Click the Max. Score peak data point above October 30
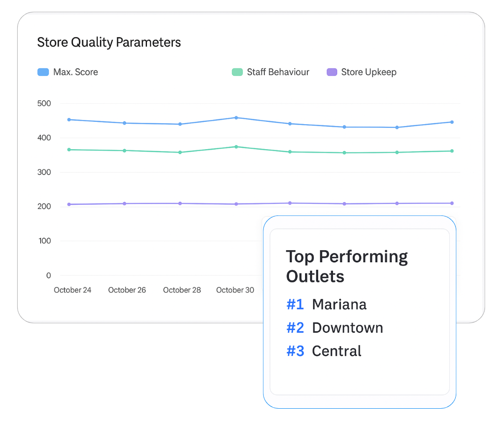 pyautogui.click(x=236, y=118)
